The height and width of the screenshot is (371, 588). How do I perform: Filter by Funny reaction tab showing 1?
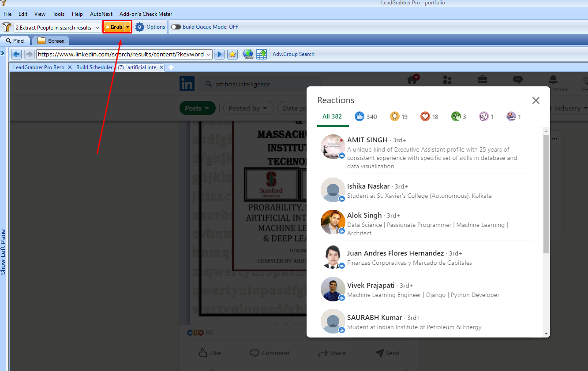487,117
